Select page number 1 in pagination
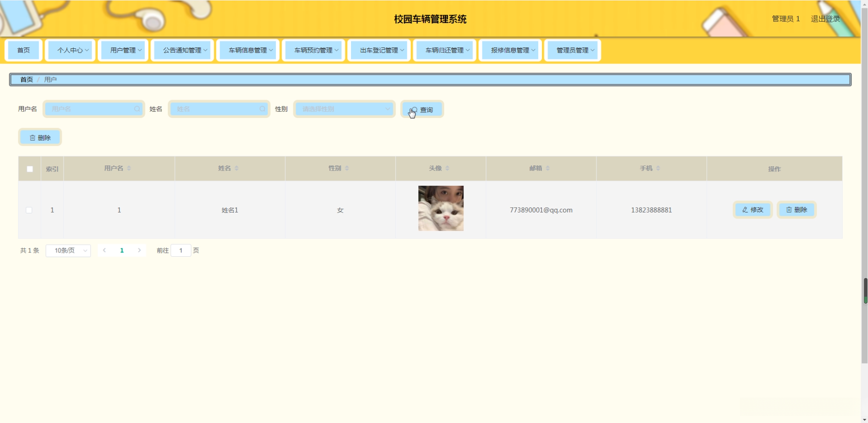 pyautogui.click(x=122, y=250)
